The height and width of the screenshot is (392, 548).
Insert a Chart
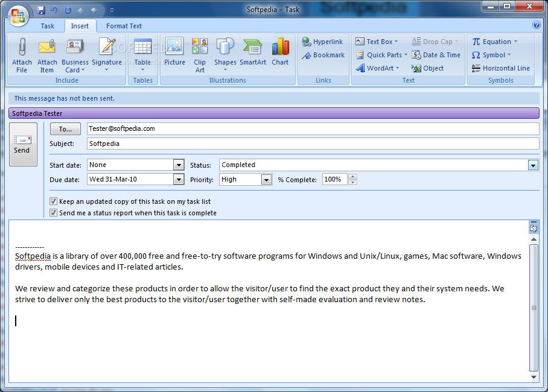(x=280, y=52)
